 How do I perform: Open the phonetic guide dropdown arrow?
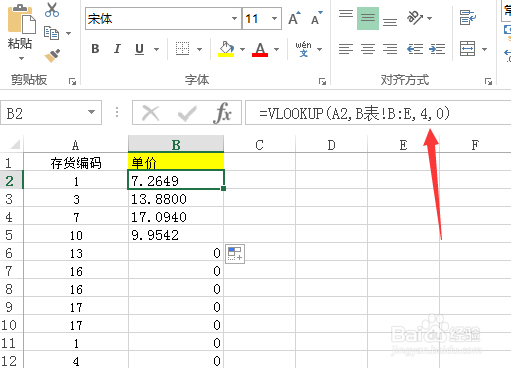(x=320, y=50)
